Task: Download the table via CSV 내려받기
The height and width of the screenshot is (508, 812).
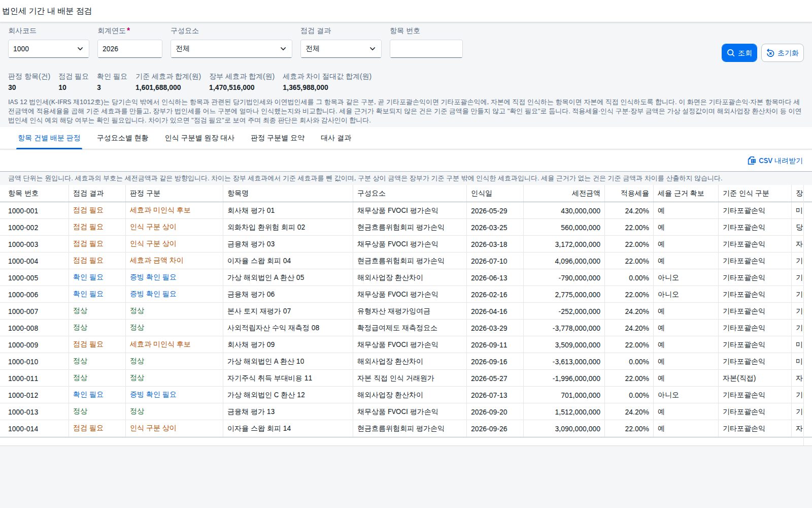Action: click(775, 161)
